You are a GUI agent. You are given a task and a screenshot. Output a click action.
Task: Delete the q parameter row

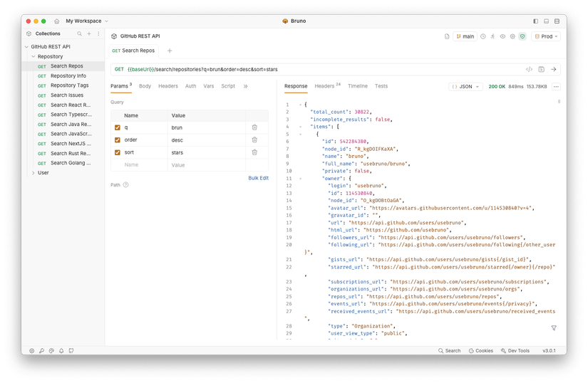click(254, 127)
